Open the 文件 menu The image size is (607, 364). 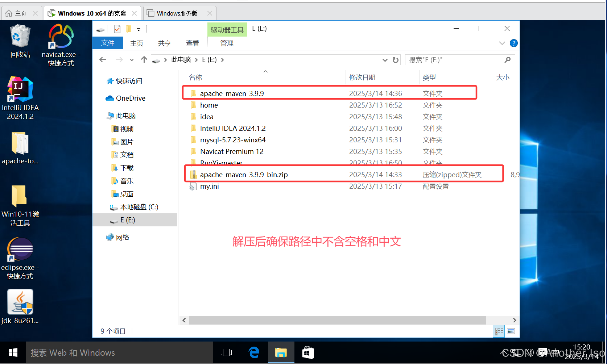click(108, 43)
